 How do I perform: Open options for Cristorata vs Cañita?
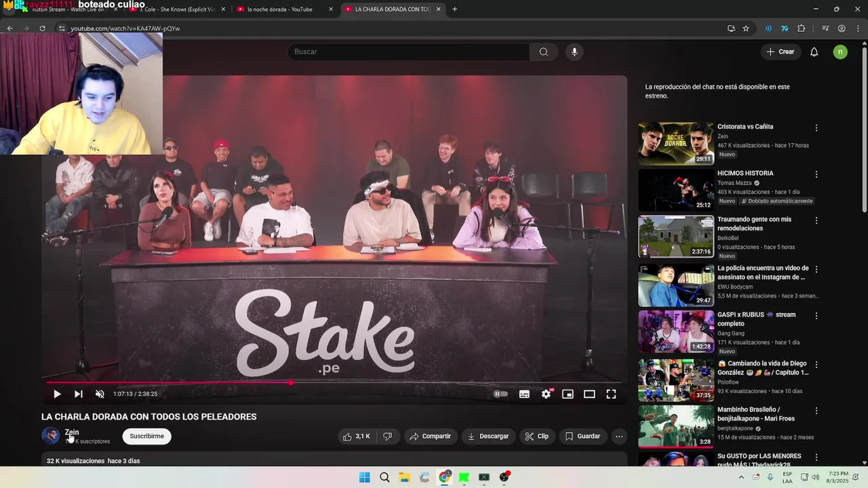(x=816, y=127)
